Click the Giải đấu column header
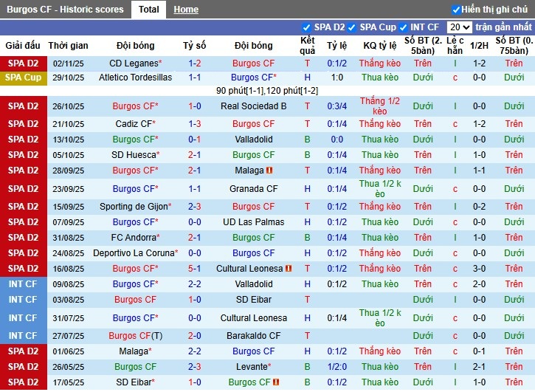Screen dimensions: 535x392 [x=23, y=46]
